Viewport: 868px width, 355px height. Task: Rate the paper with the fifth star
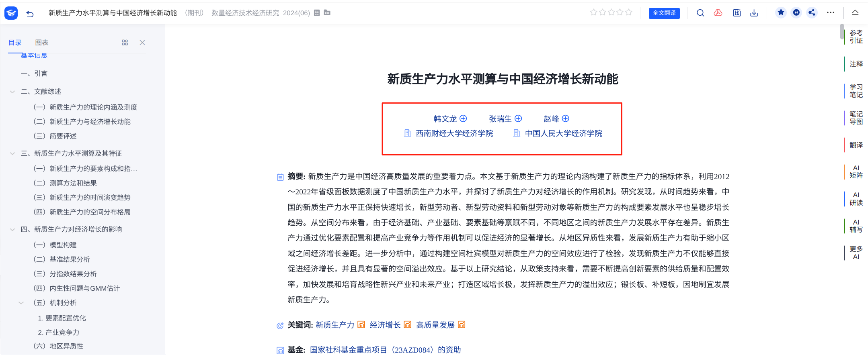[629, 12]
